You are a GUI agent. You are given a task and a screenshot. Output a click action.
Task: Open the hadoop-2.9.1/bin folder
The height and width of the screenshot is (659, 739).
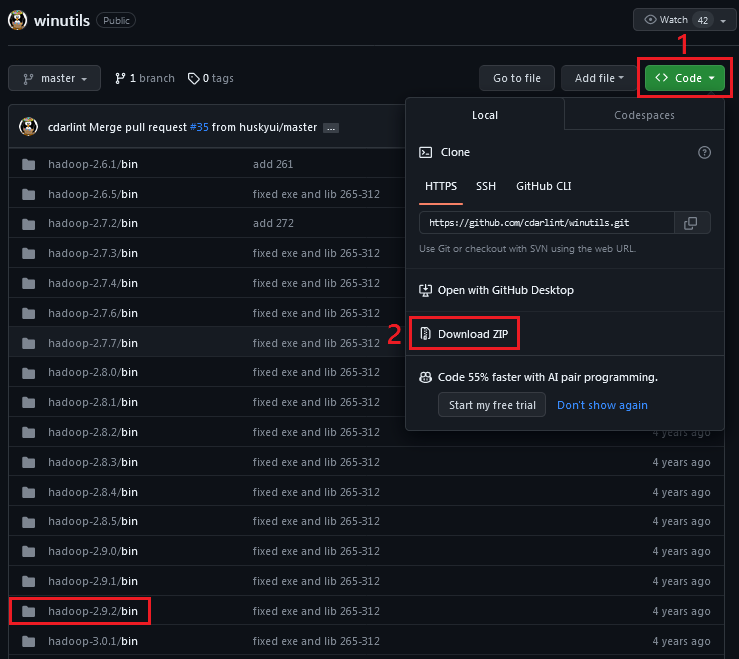(x=93, y=581)
